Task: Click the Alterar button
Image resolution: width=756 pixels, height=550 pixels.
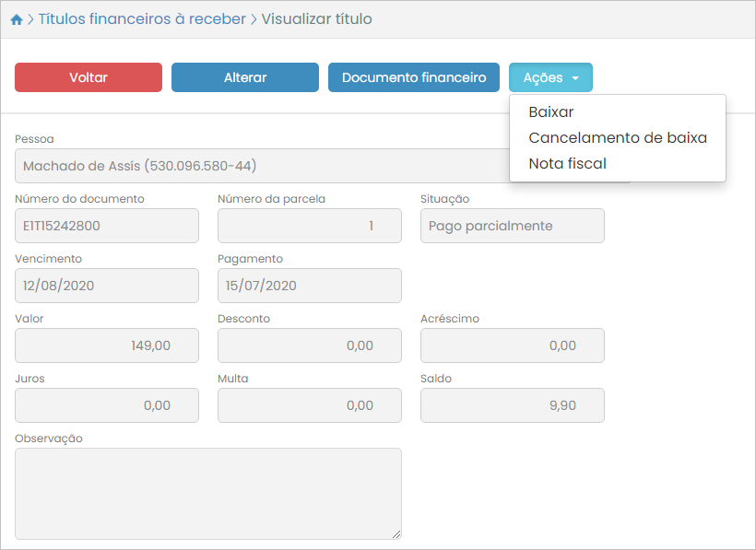Action: click(x=244, y=77)
